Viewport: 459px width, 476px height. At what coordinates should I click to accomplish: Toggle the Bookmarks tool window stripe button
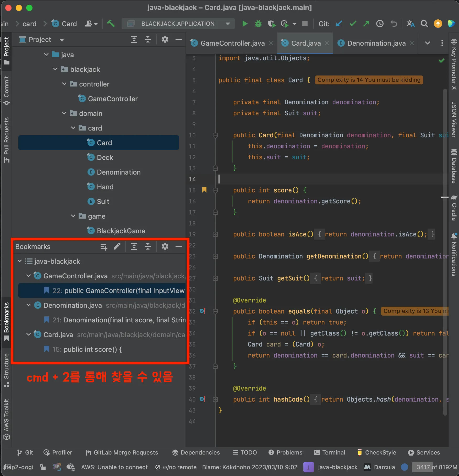pyautogui.click(x=7, y=321)
